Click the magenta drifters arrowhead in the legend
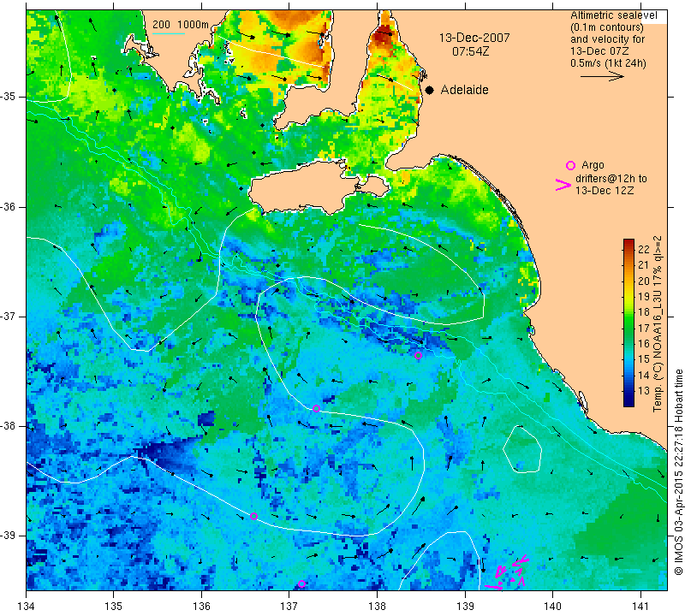The width and height of the screenshot is (685, 616). (563, 185)
